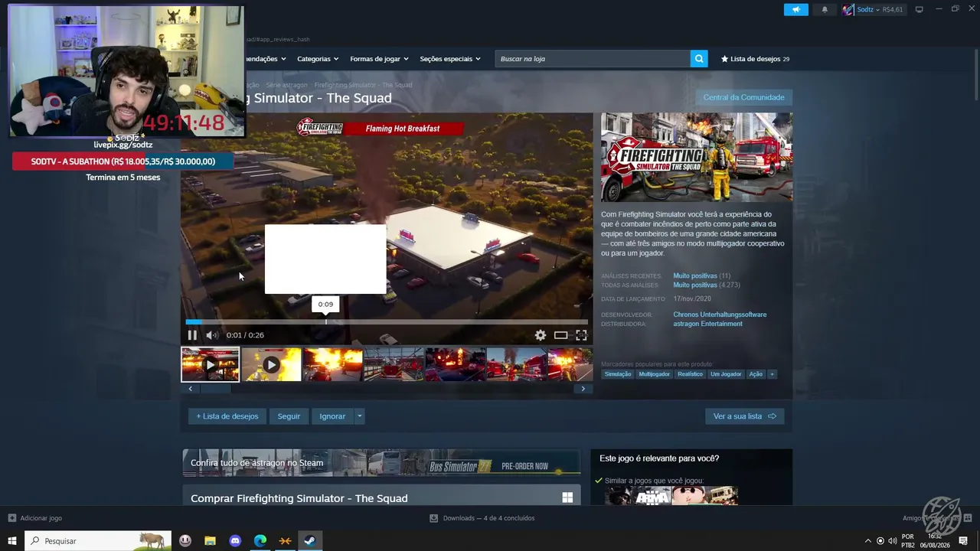Screen dimensions: 980x551
Task: Open the orange arrows app in taskbar
Action: pyautogui.click(x=285, y=541)
